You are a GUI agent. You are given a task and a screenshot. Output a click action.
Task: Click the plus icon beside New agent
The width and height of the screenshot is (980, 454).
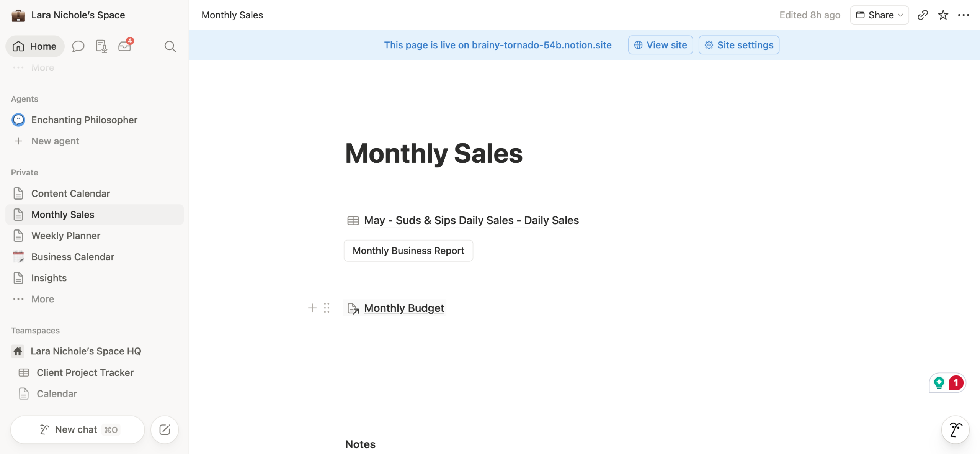coord(18,141)
